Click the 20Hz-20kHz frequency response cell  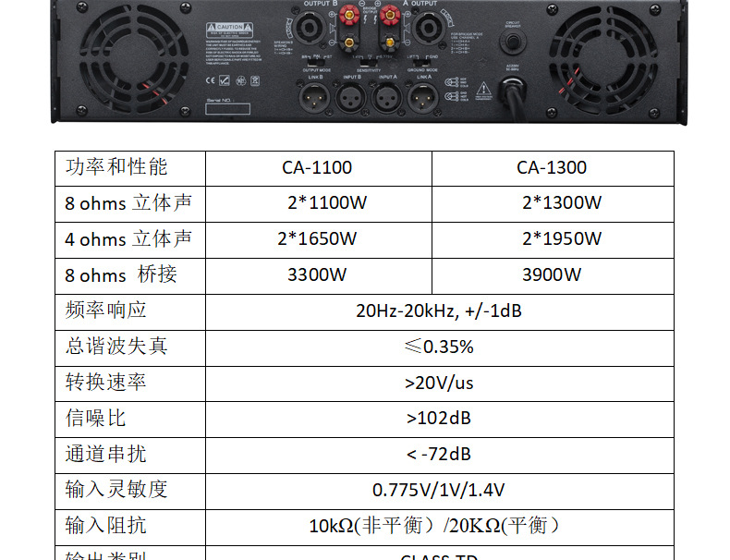point(439,310)
